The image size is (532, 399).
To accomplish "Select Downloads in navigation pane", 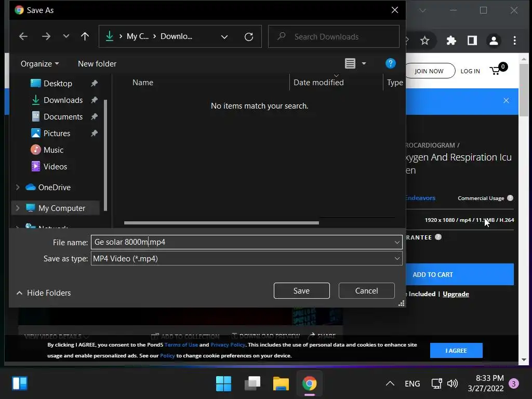I will point(63,100).
